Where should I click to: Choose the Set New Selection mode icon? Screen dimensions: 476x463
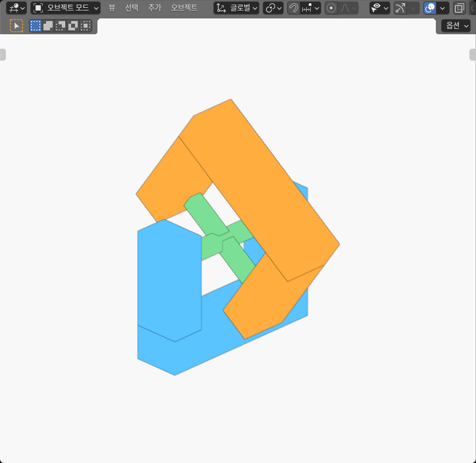tap(36, 26)
